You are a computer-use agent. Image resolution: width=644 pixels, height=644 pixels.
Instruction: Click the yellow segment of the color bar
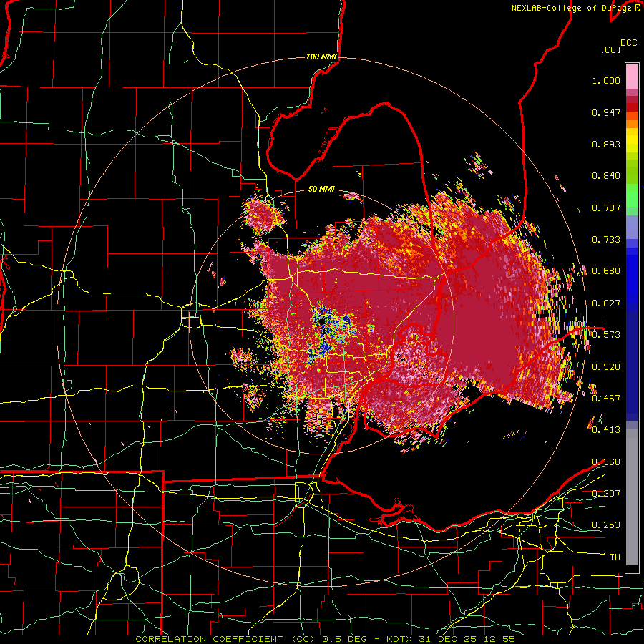tap(632, 140)
